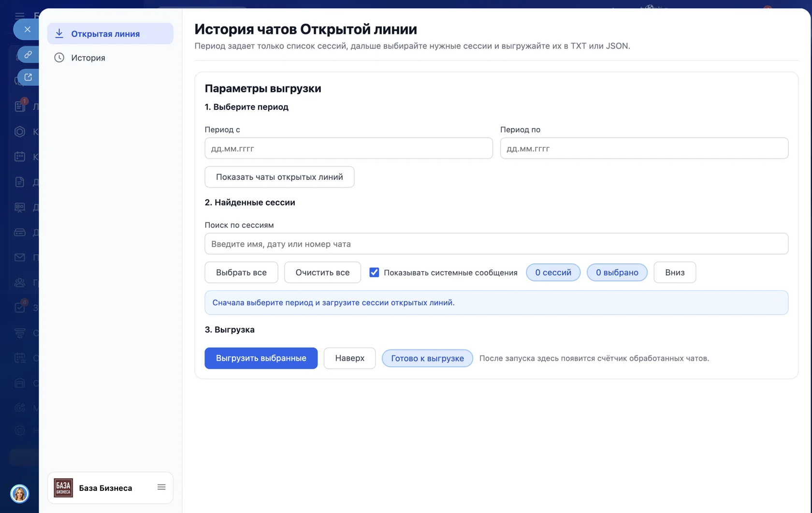The image size is (812, 513).
Task: Click the background funnel icon in left rail
Action: tap(20, 333)
